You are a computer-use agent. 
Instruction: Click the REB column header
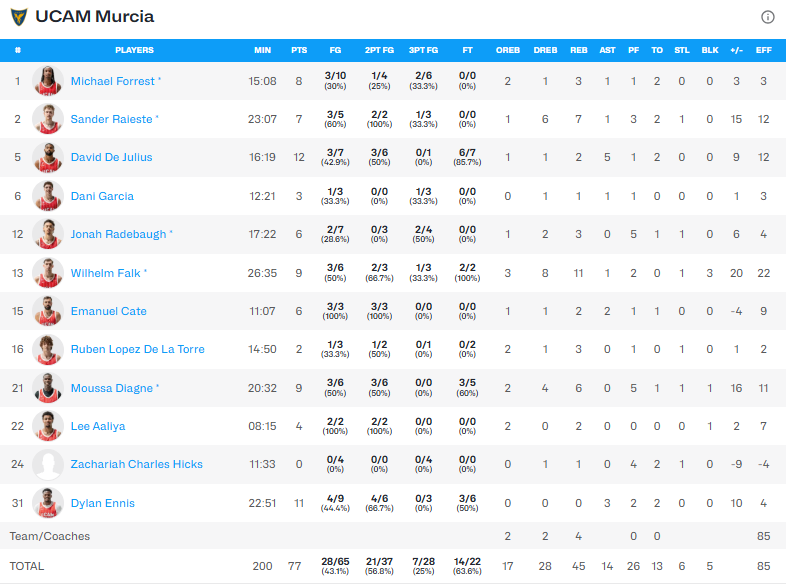(x=578, y=50)
